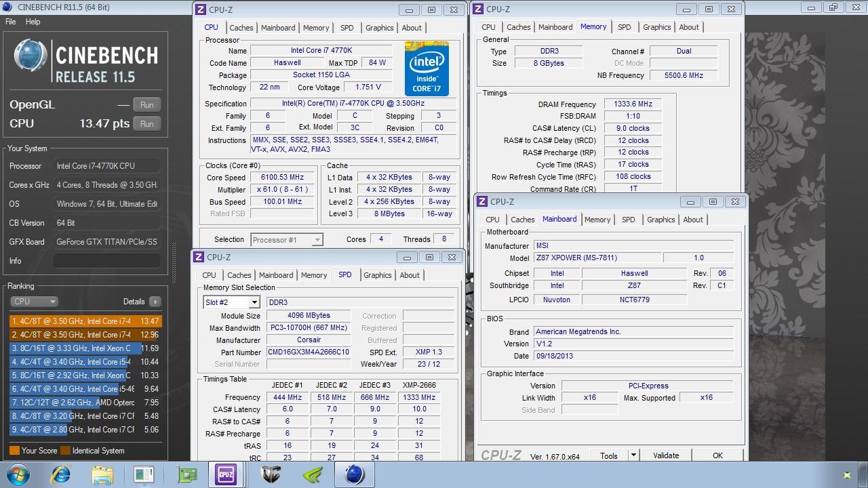Image resolution: width=868 pixels, height=488 pixels.
Task: Select ranking row scoring 12.96
Action: click(85, 335)
